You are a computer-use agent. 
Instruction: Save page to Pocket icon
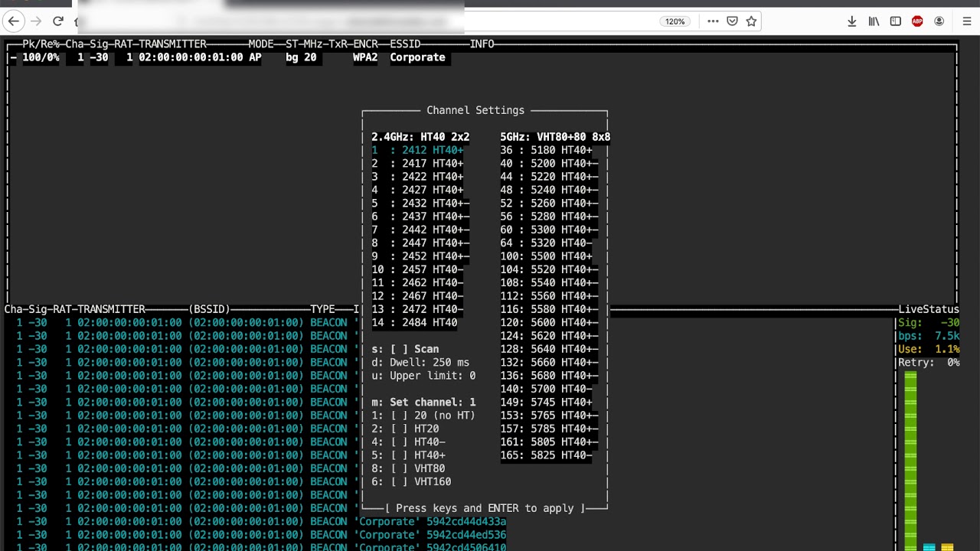click(x=732, y=21)
